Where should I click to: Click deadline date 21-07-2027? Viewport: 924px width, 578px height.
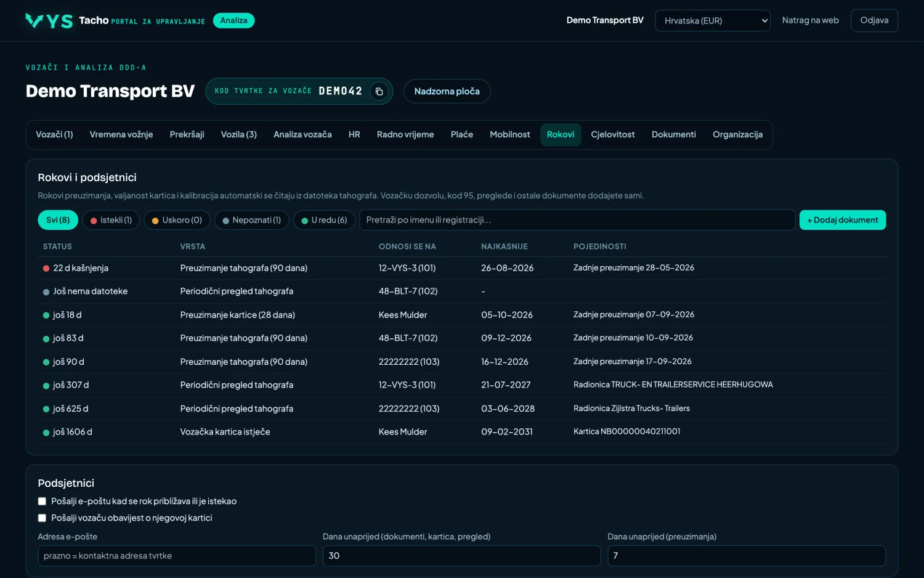tap(506, 385)
